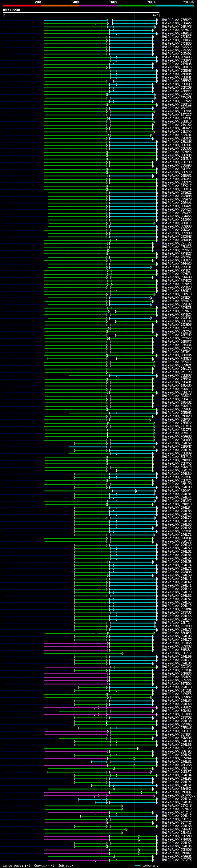The width and height of the screenshot is (197, 868).
Task: Select label UniRef100_C6FF63
Action: click(x=177, y=81)
